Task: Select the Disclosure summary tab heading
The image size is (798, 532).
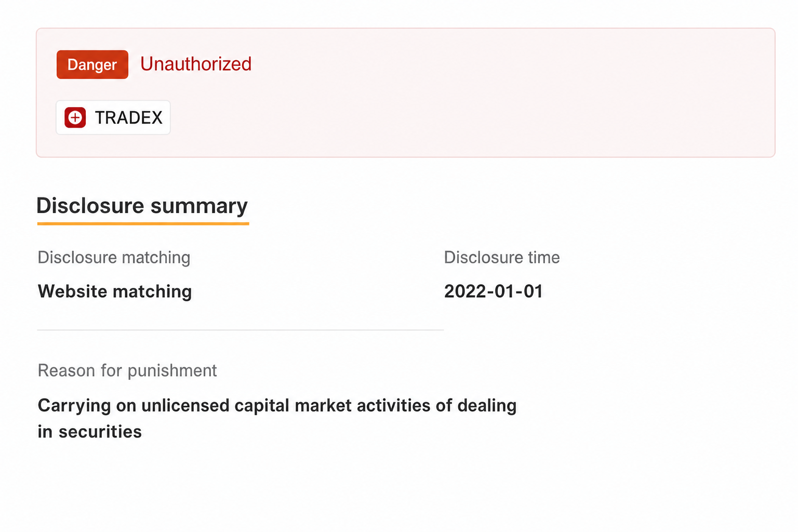Action: tap(142, 206)
